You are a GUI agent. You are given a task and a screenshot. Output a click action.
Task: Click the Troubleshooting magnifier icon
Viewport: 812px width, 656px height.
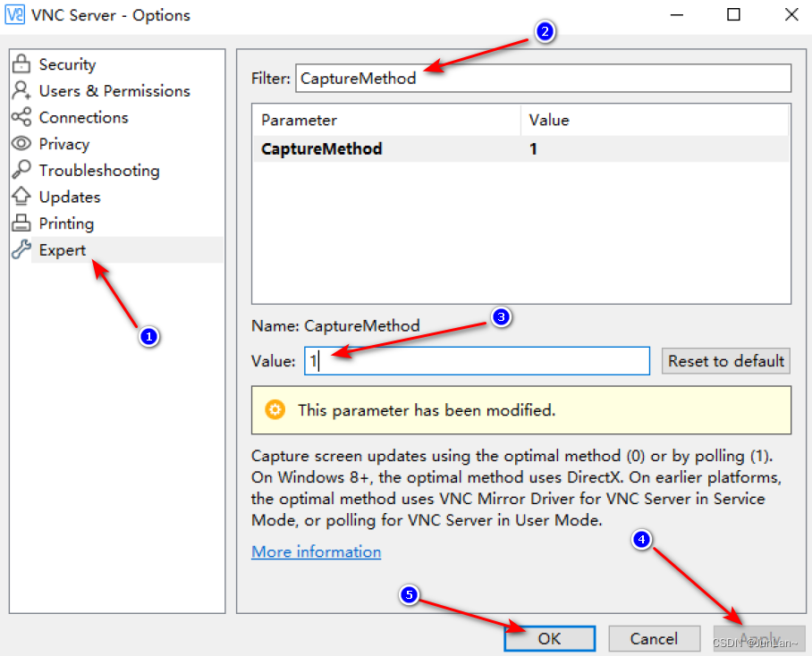pos(21,170)
